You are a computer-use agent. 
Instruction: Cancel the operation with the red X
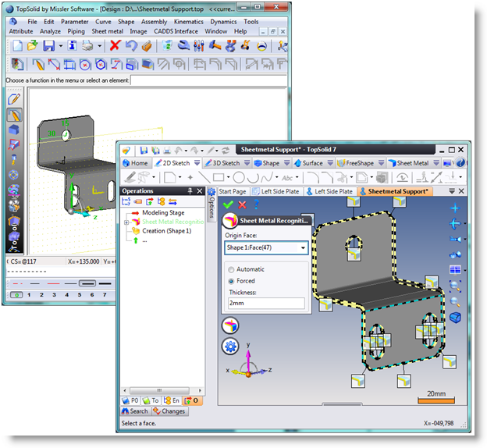click(x=242, y=204)
